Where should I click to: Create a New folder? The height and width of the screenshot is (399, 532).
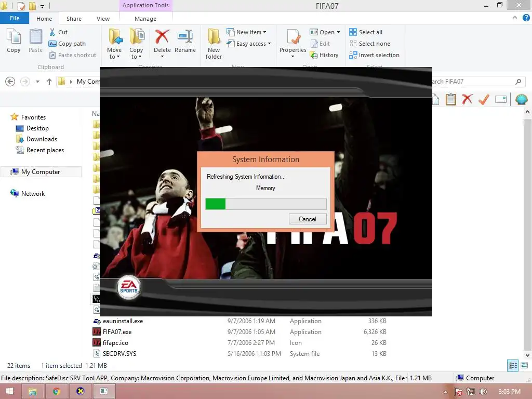[x=214, y=44]
